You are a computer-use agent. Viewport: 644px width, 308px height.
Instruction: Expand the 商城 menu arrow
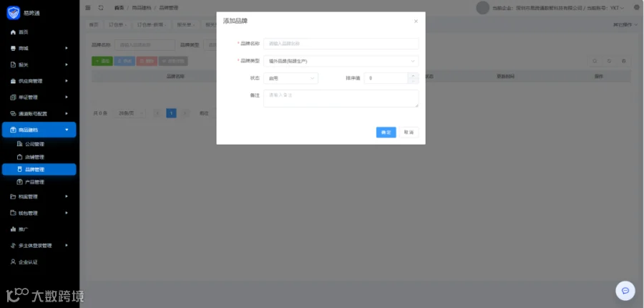[67, 48]
